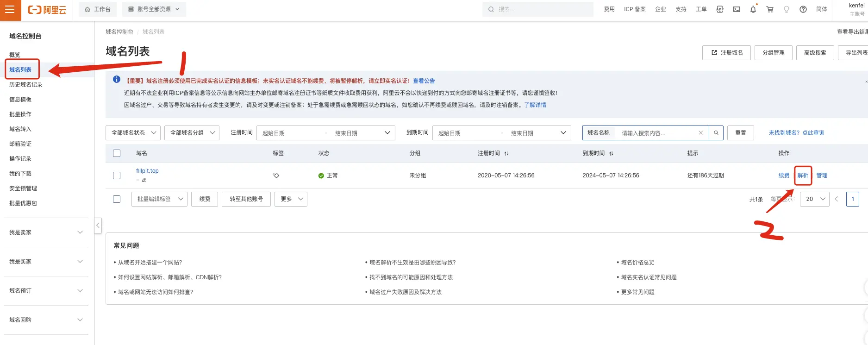The image size is (868, 345).
Task: Click 未找到域名？点此查询 link
Action: tap(797, 133)
